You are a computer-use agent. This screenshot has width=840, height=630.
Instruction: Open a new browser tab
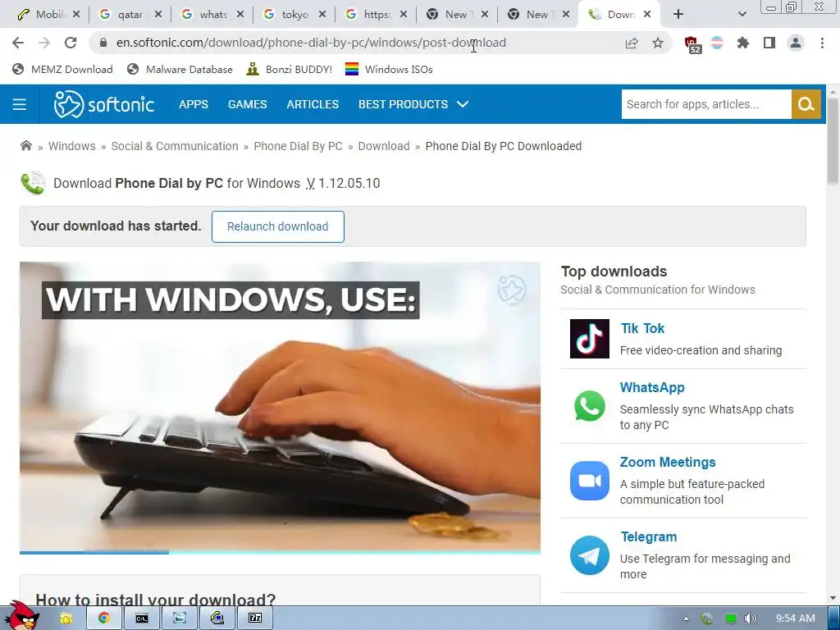(678, 15)
